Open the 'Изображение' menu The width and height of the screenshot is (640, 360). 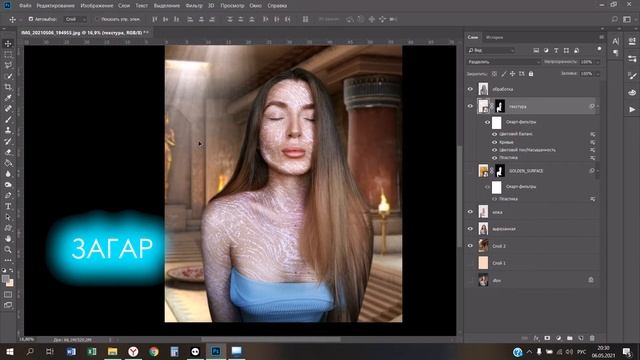[x=97, y=6]
